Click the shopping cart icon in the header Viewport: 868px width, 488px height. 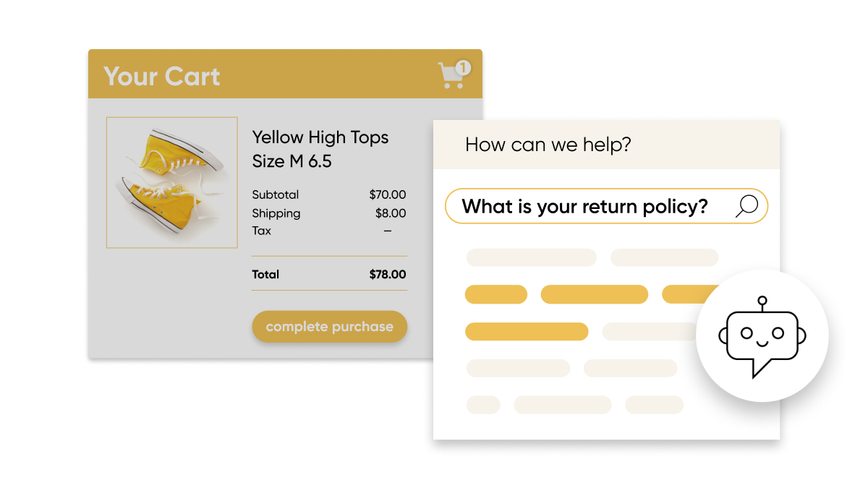pos(451,77)
